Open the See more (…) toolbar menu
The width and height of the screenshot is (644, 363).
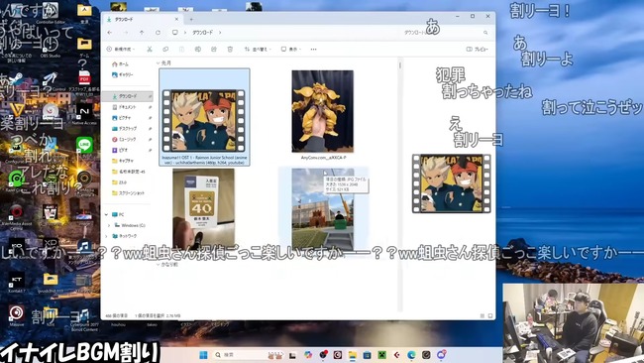tap(313, 49)
